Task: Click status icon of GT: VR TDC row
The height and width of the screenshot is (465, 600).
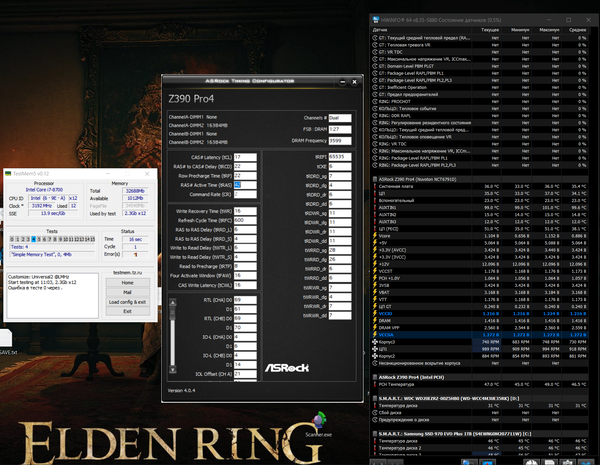Action: point(375,52)
